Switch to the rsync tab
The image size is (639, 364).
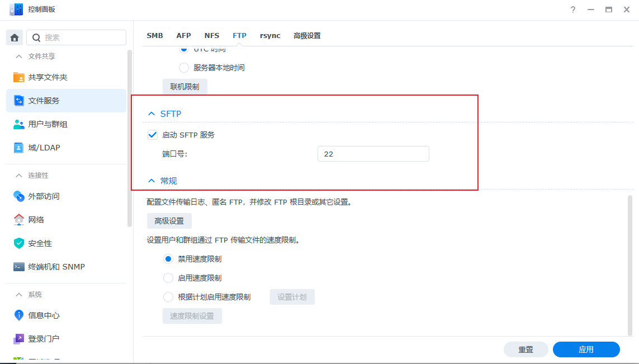point(270,35)
